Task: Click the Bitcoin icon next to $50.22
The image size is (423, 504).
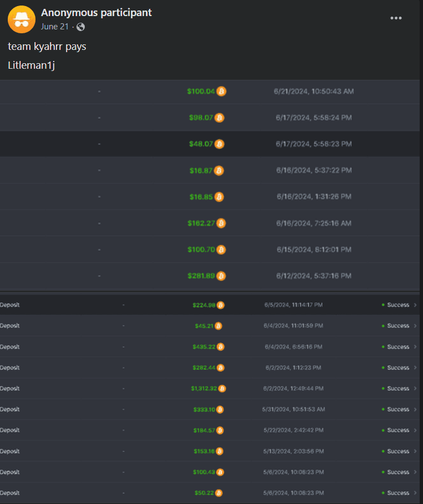Action: pos(218,493)
